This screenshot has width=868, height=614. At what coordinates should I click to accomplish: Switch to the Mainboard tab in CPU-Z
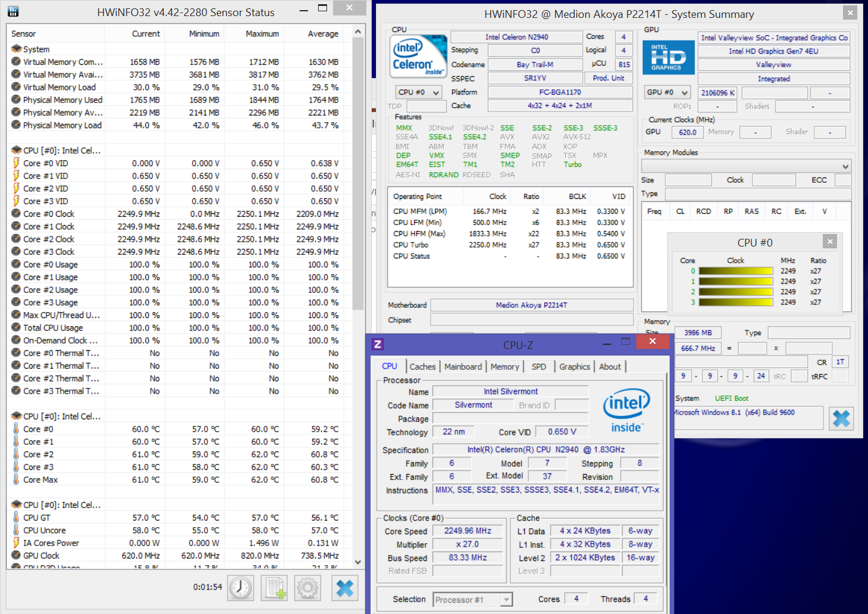[463, 367]
